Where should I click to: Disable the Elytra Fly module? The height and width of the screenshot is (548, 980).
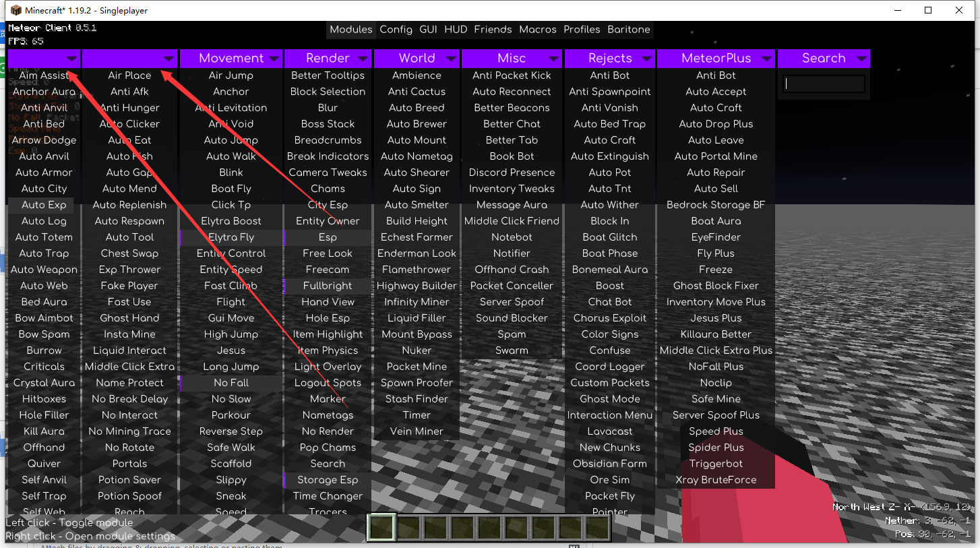(x=231, y=237)
